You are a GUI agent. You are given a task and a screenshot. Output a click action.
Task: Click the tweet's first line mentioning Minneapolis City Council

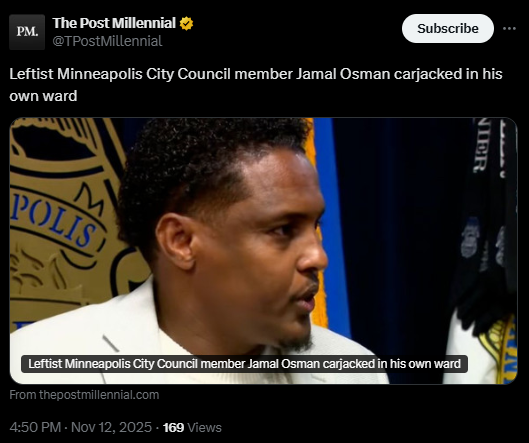[256, 74]
